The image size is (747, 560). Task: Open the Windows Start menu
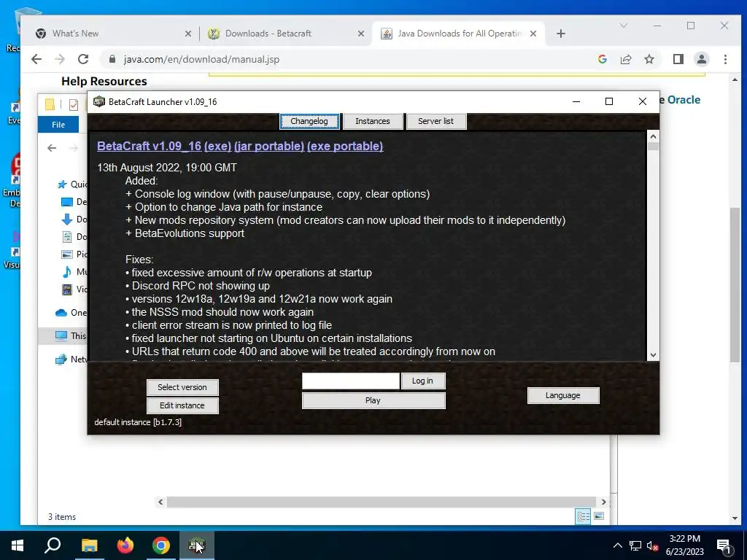[18, 545]
